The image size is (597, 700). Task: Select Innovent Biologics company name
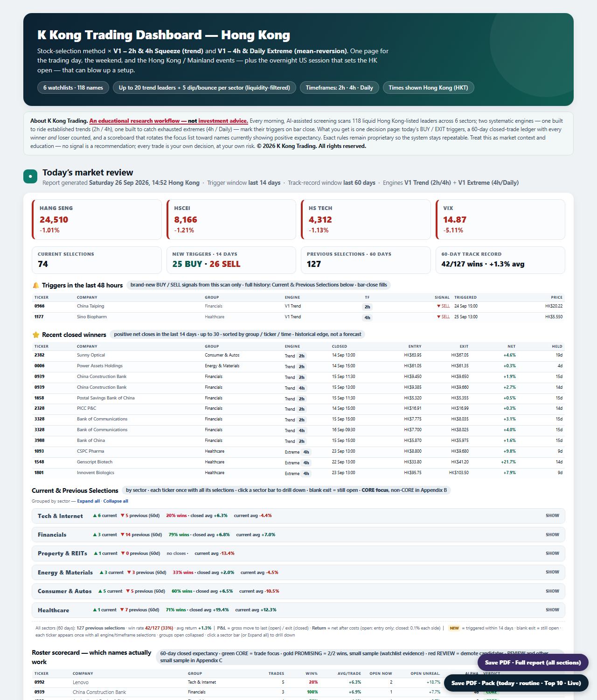(96, 473)
